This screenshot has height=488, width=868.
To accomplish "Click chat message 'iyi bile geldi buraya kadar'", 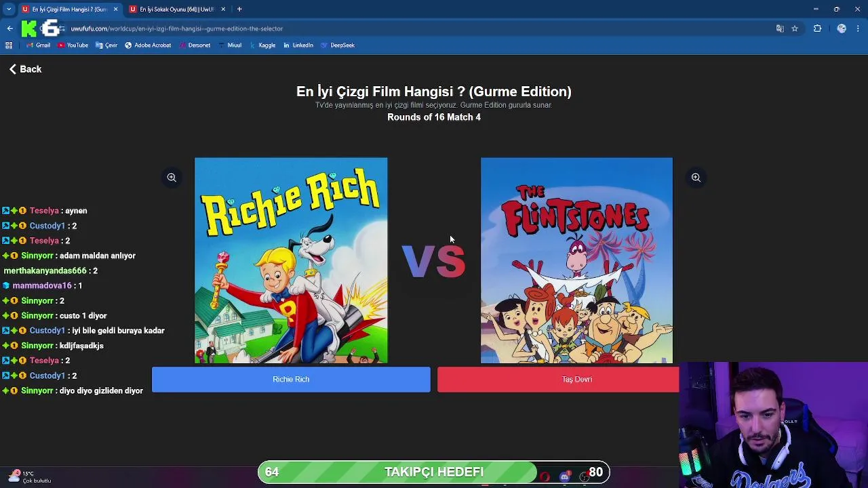I will [x=118, y=331].
